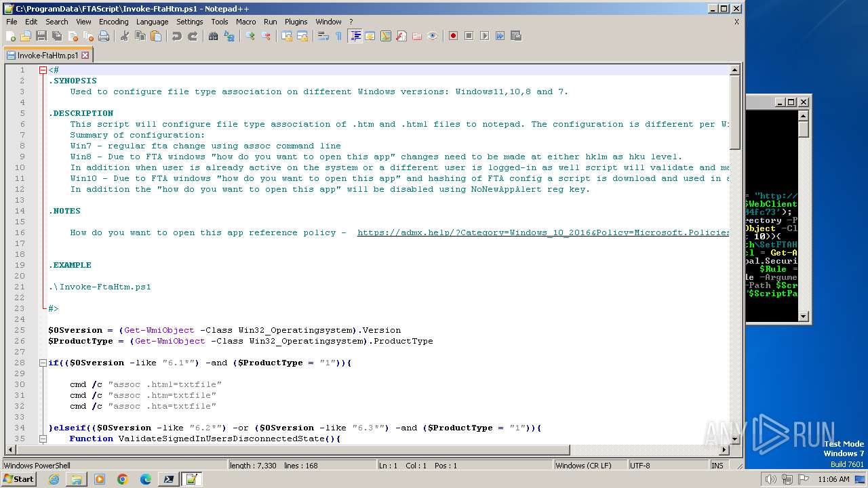Toggle Show All Characters pilcrow icon
Screen dimensions: 868x488
point(339,36)
